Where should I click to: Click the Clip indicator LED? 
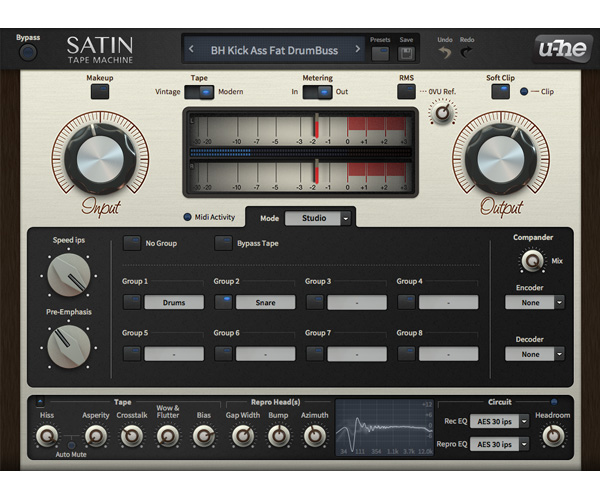tap(524, 91)
